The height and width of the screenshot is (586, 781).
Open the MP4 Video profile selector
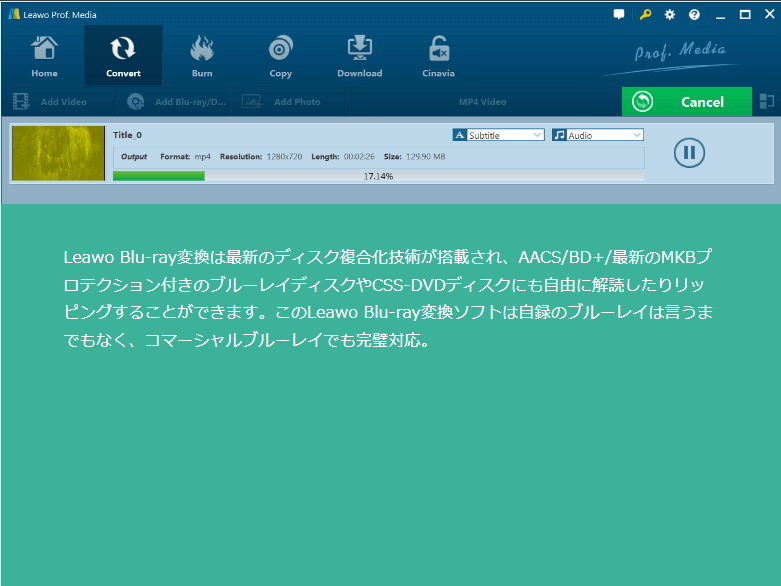tap(482, 102)
